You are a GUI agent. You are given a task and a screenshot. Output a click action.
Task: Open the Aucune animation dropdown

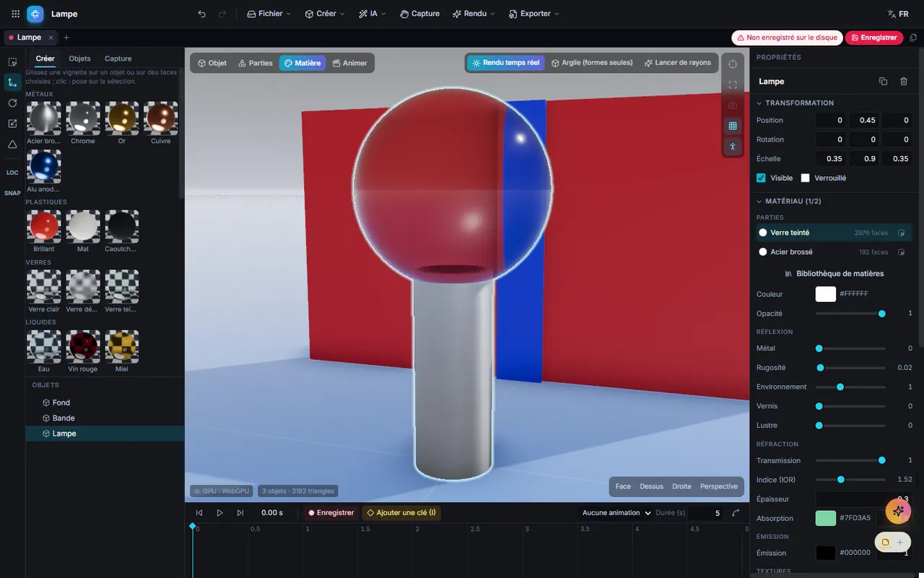pos(616,513)
